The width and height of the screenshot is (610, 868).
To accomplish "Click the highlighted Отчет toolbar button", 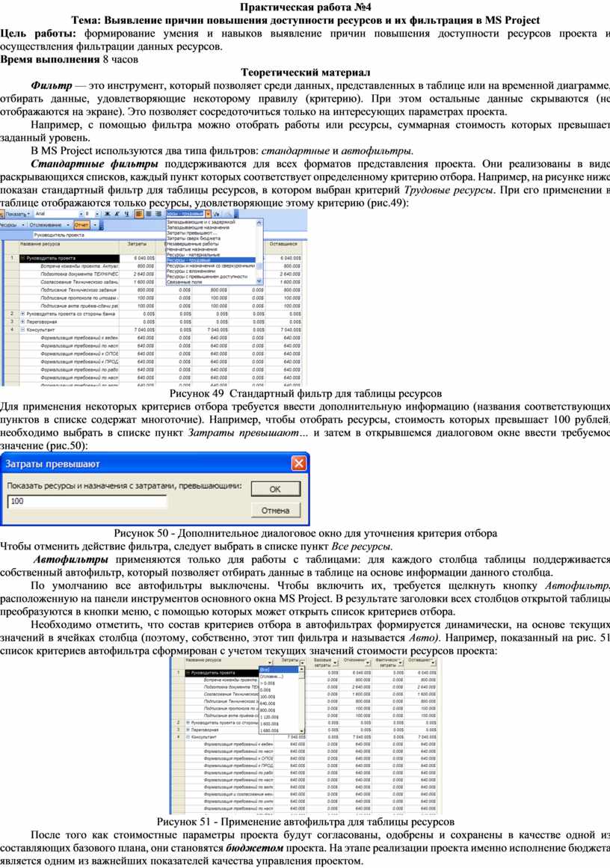I will (x=81, y=225).
